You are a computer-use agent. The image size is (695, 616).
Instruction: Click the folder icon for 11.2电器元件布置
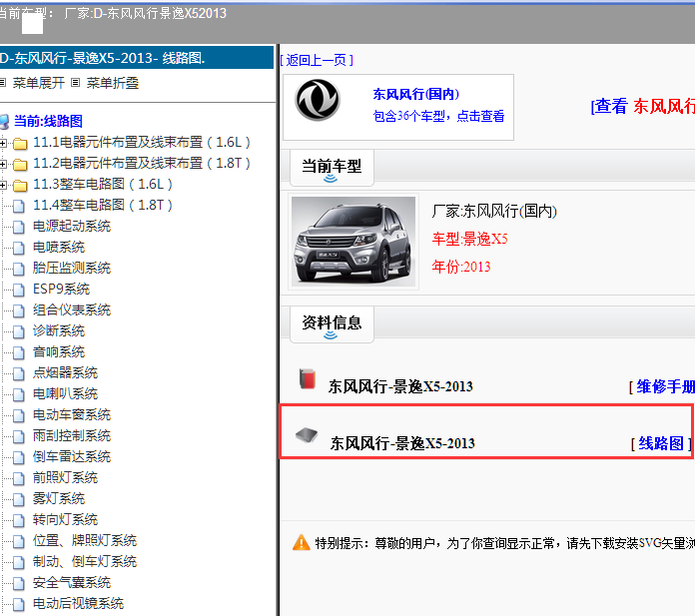[20, 165]
